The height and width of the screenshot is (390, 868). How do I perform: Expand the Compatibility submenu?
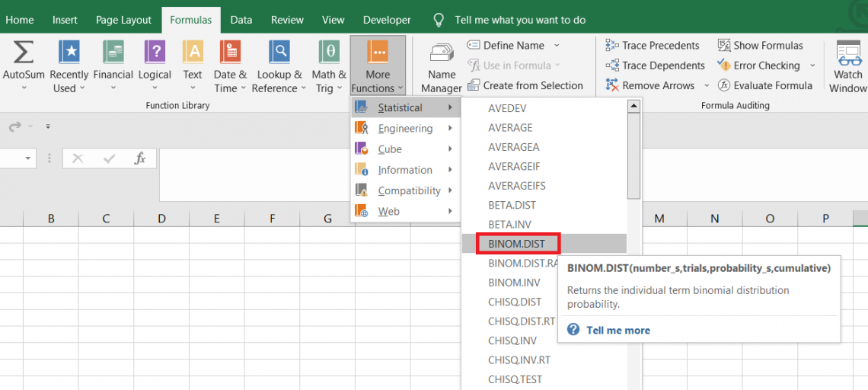(409, 190)
